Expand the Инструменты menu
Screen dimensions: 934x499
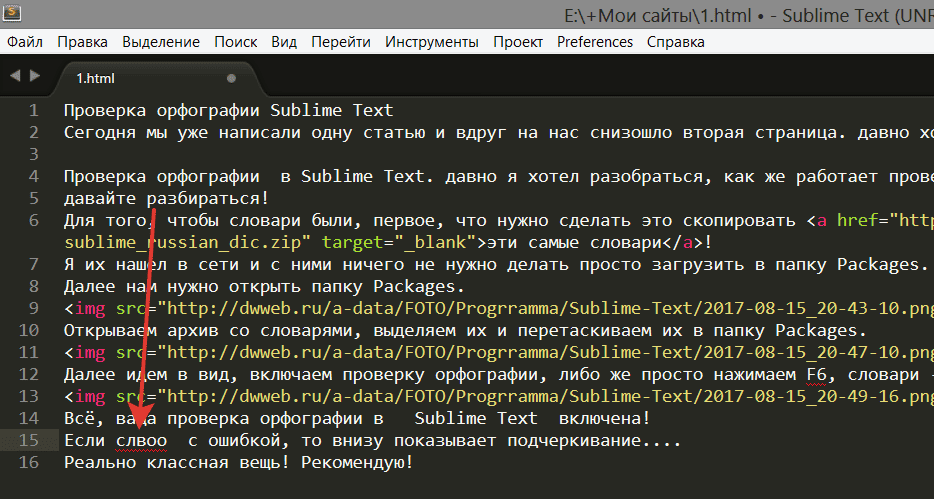(x=431, y=42)
